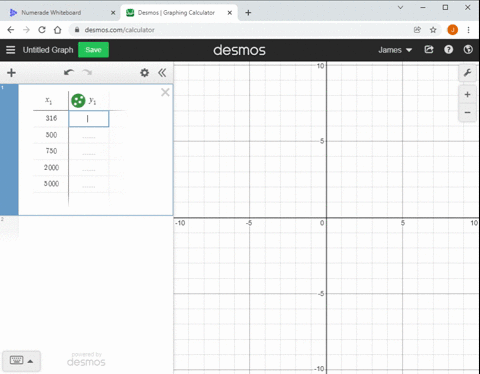Click the green Save button
The image size is (480, 374).
pos(93,50)
